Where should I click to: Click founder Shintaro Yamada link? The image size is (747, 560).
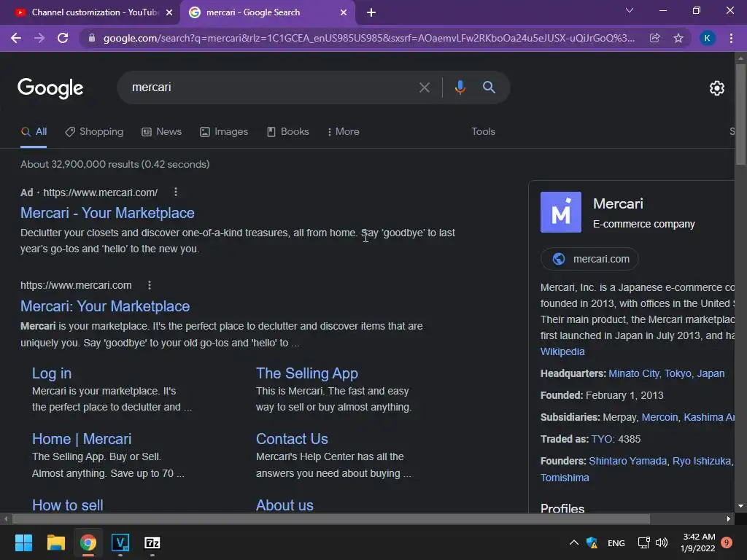[627, 462]
